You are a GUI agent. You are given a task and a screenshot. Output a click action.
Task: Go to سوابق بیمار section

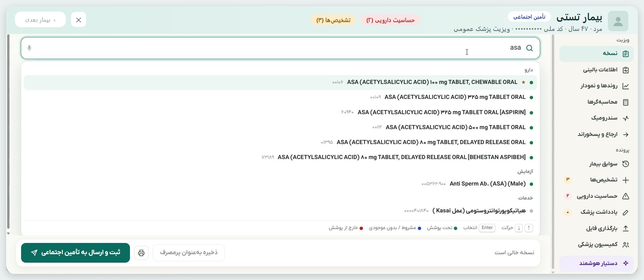(596, 164)
